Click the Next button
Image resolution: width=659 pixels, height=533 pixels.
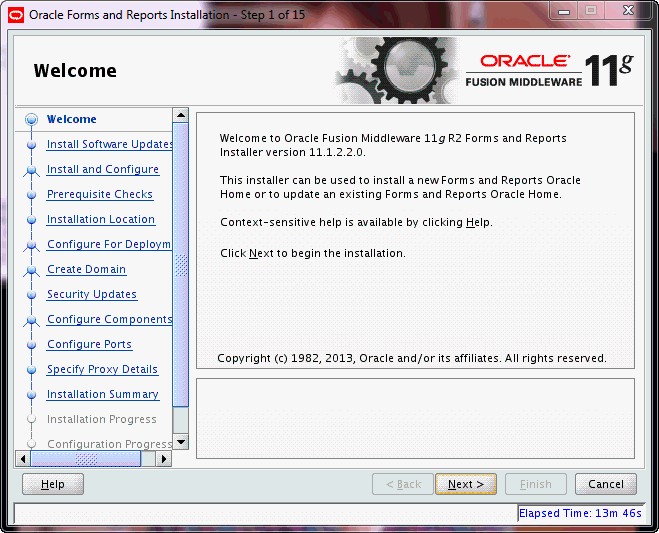(466, 484)
